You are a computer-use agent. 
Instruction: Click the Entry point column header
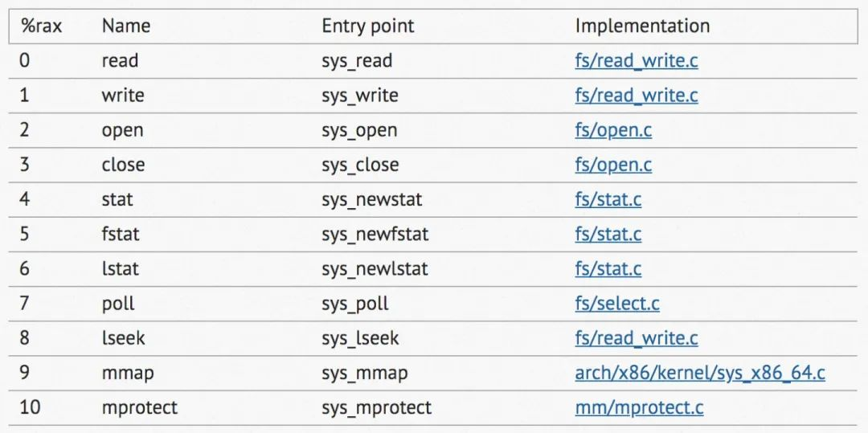pos(367,26)
